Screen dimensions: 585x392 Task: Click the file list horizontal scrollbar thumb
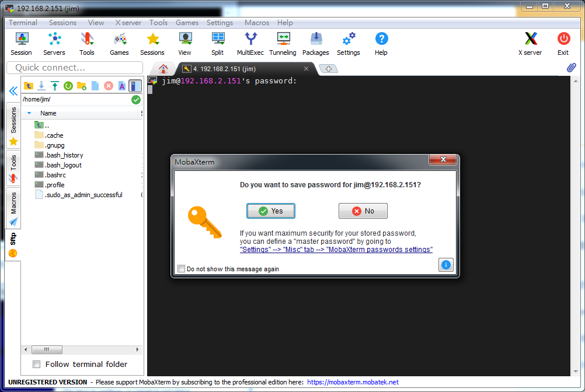[x=47, y=349]
